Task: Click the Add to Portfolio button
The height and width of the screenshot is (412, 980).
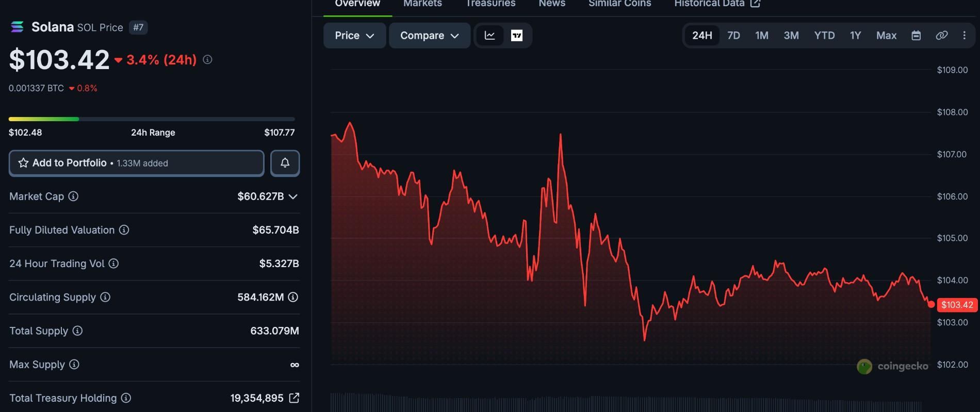Action: coord(137,163)
